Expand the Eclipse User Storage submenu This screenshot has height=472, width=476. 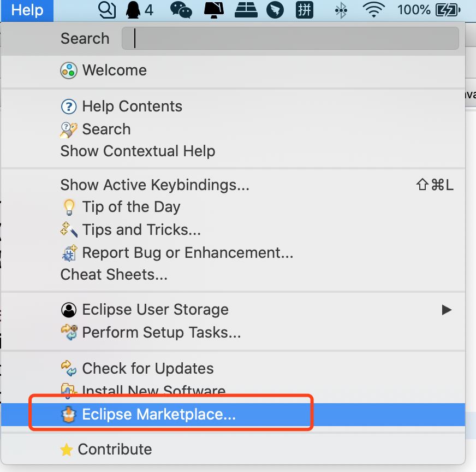pos(447,309)
